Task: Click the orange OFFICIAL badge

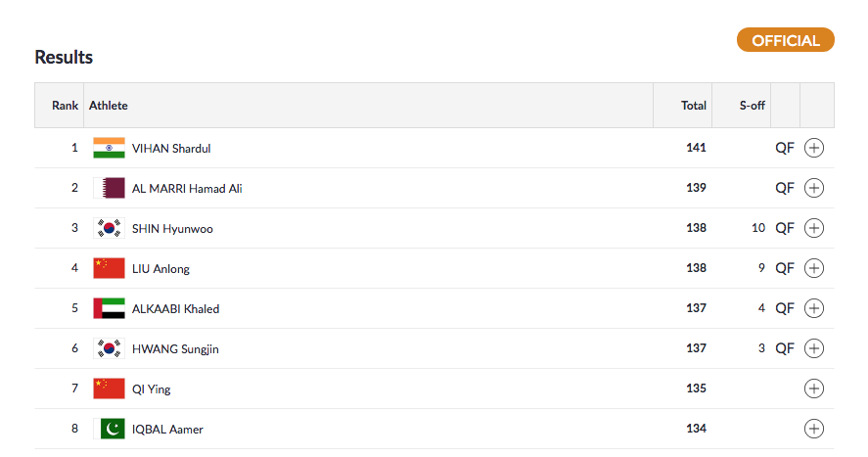Action: coord(785,40)
